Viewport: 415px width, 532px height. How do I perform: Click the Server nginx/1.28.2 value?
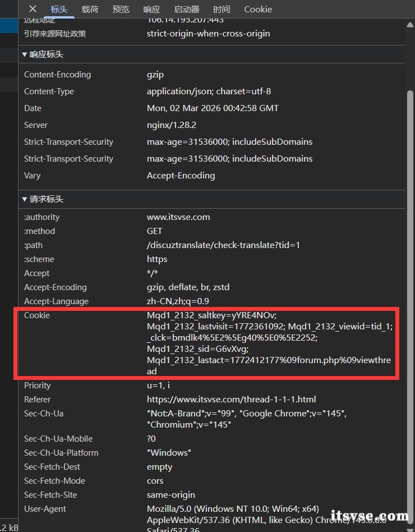pyautogui.click(x=172, y=125)
